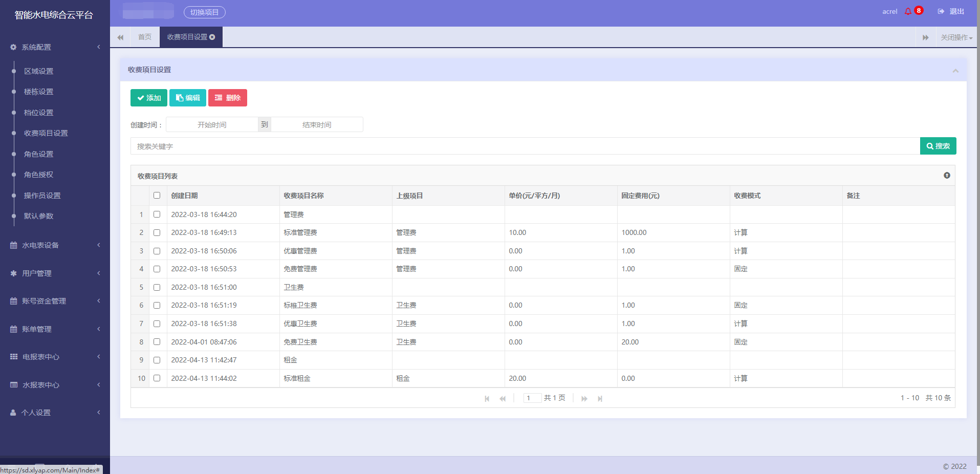Open 角色设置 in sidebar
This screenshot has width=980, height=474.
click(x=38, y=154)
